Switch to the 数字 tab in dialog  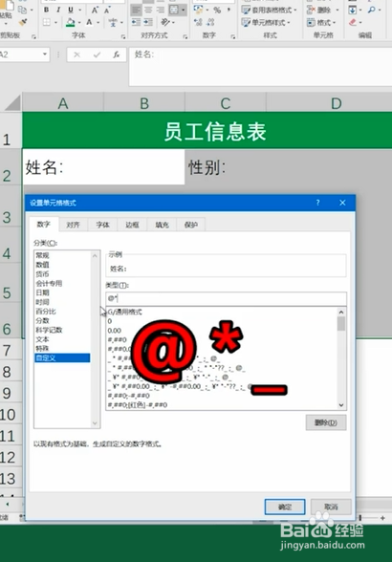(x=43, y=225)
